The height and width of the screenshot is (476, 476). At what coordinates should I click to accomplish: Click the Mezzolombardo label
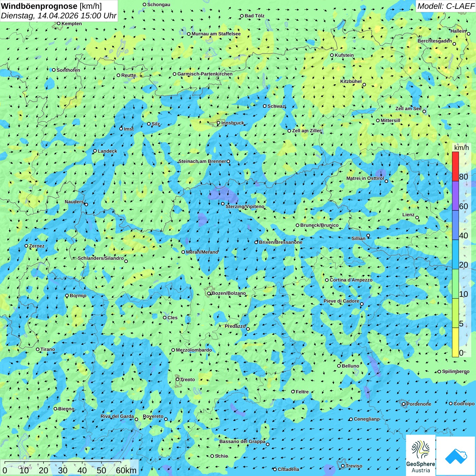pos(194,350)
